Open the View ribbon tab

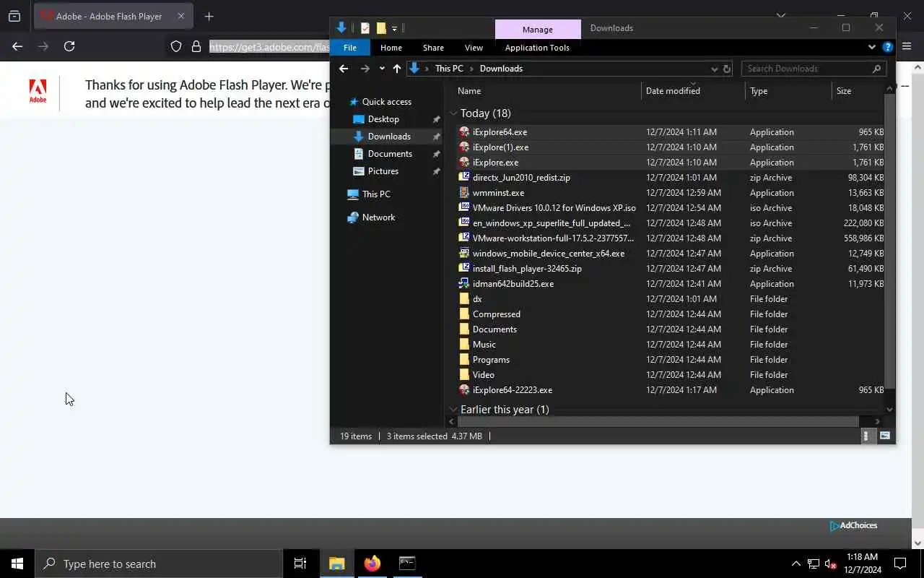[x=474, y=48]
